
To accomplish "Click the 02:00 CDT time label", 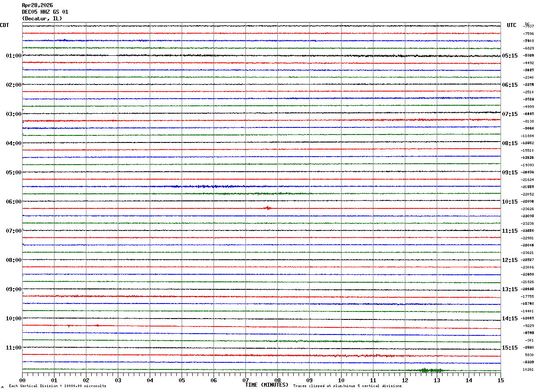I will [x=14, y=85].
